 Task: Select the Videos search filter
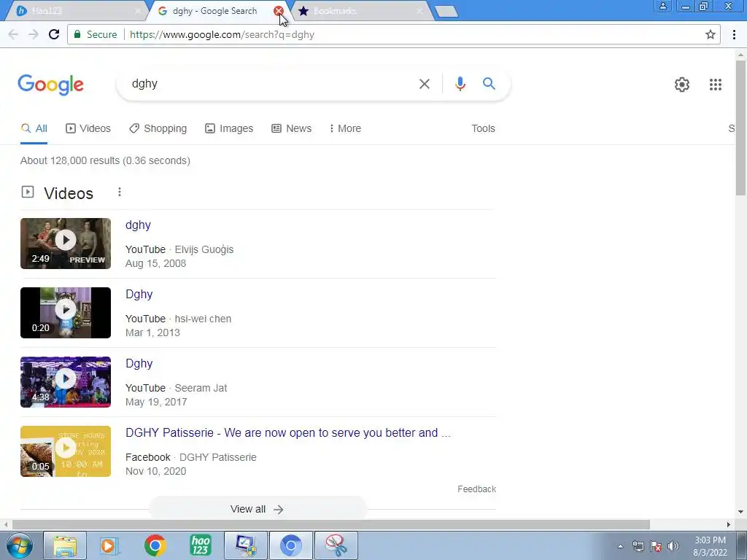(88, 128)
